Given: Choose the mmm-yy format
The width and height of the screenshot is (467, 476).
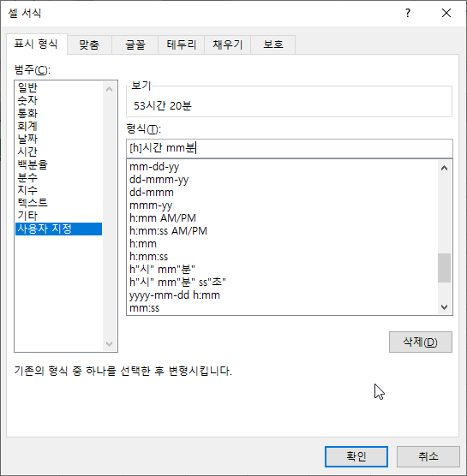Looking at the screenshot, I should click(x=282, y=205).
